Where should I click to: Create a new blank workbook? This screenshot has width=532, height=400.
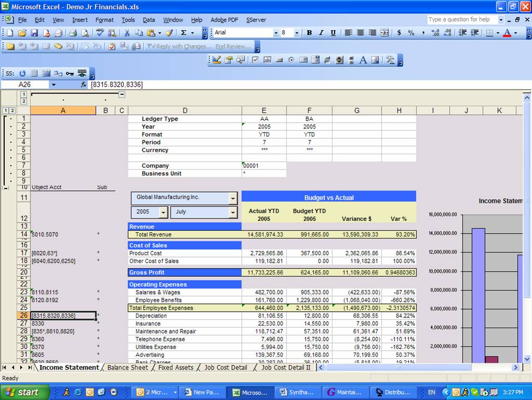10,33
